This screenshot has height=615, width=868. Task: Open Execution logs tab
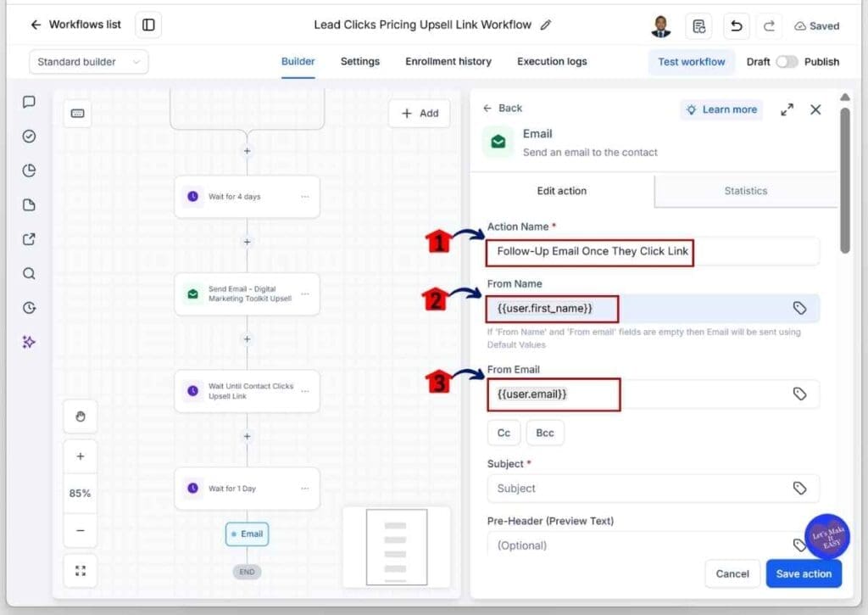[552, 61]
